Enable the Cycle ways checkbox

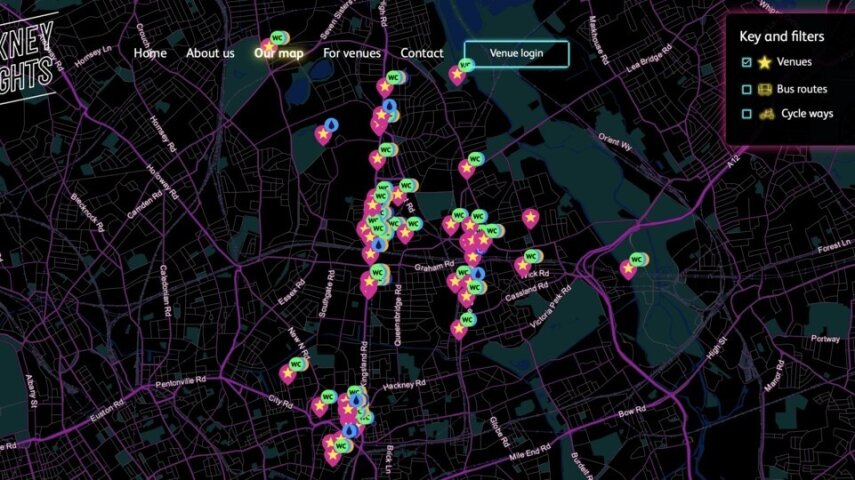(746, 113)
